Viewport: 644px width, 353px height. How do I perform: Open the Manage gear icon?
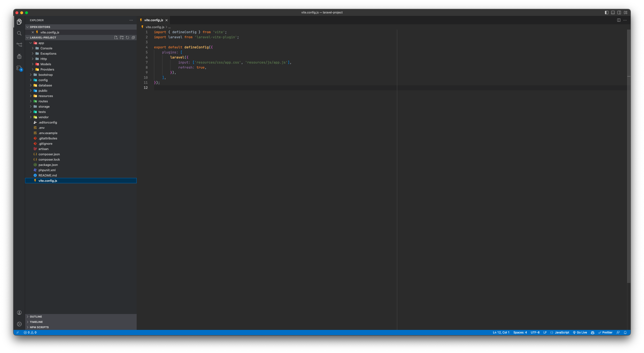[x=19, y=324]
